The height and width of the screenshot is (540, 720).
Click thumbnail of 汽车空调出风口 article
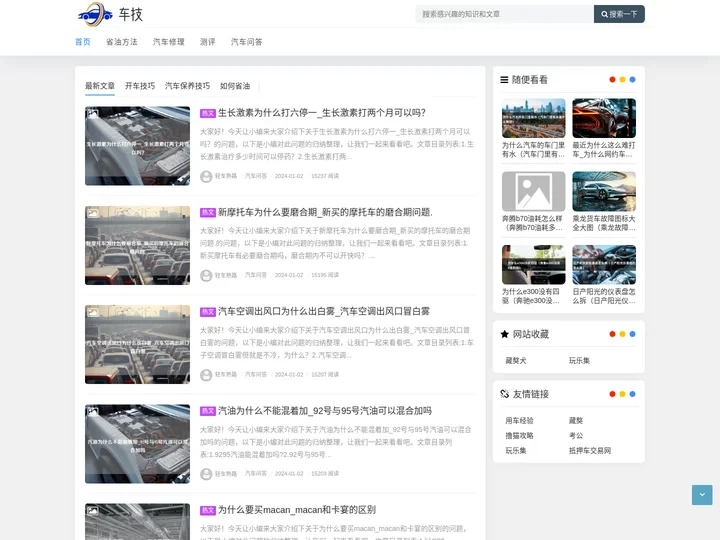coord(137,344)
